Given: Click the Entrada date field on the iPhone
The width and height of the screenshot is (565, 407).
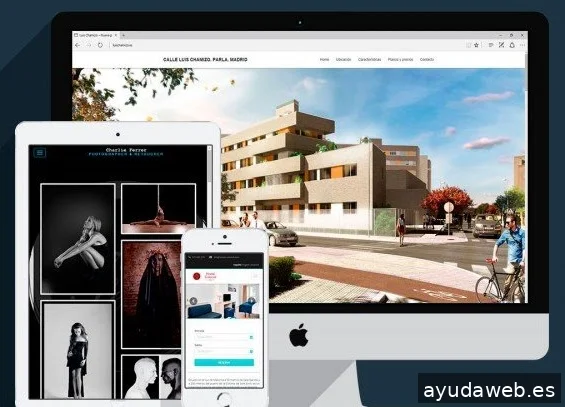Looking at the screenshot, I should point(224,337).
